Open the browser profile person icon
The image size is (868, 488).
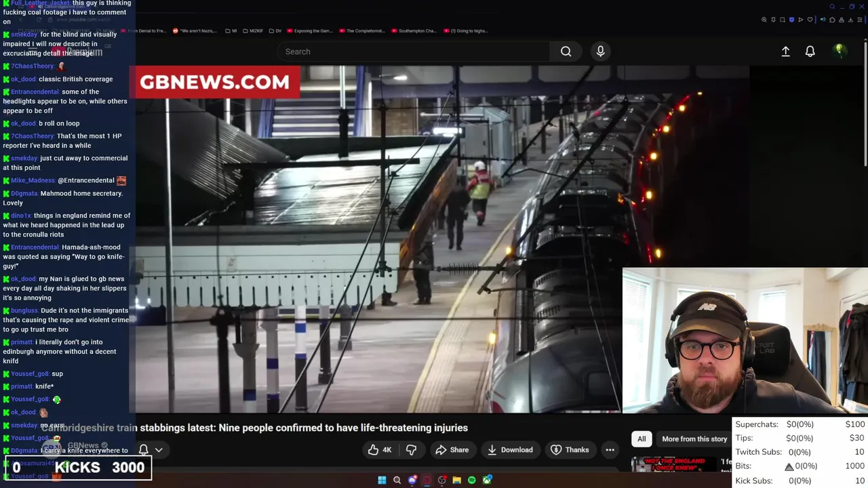pyautogui.click(x=842, y=20)
